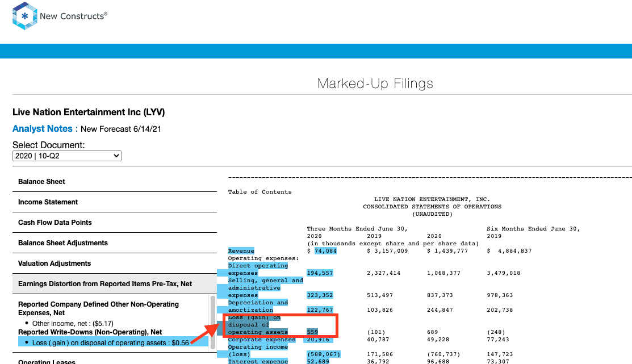Click highlighted value 323,352

tap(320, 295)
